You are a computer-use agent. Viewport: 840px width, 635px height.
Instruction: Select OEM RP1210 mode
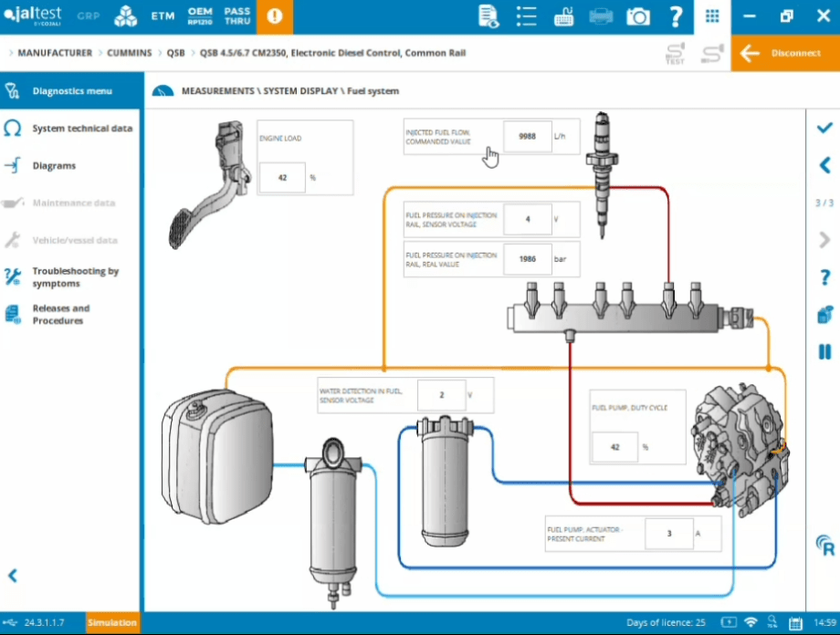click(200, 16)
